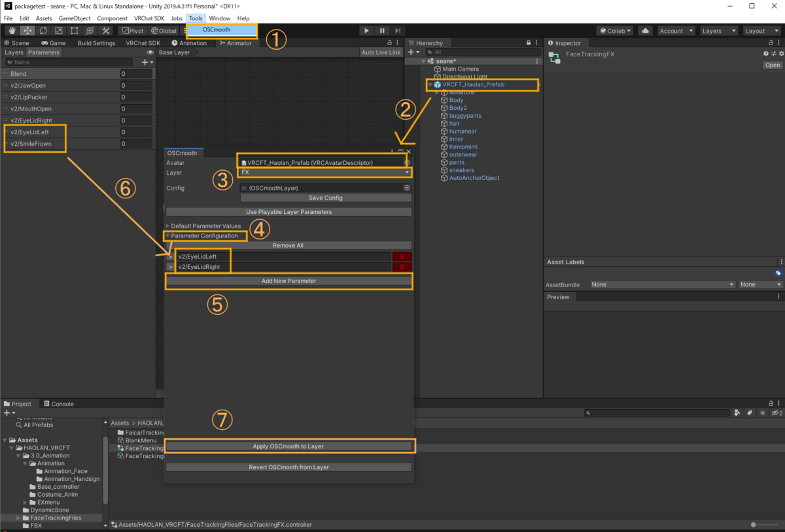The width and height of the screenshot is (785, 532).
Task: Click the Pause button
Action: click(382, 31)
